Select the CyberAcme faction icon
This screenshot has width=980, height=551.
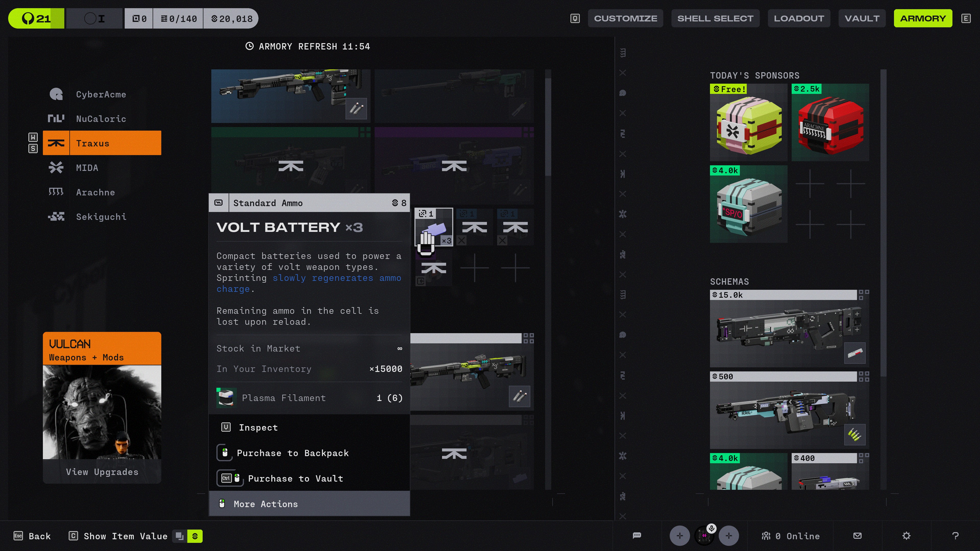point(56,94)
